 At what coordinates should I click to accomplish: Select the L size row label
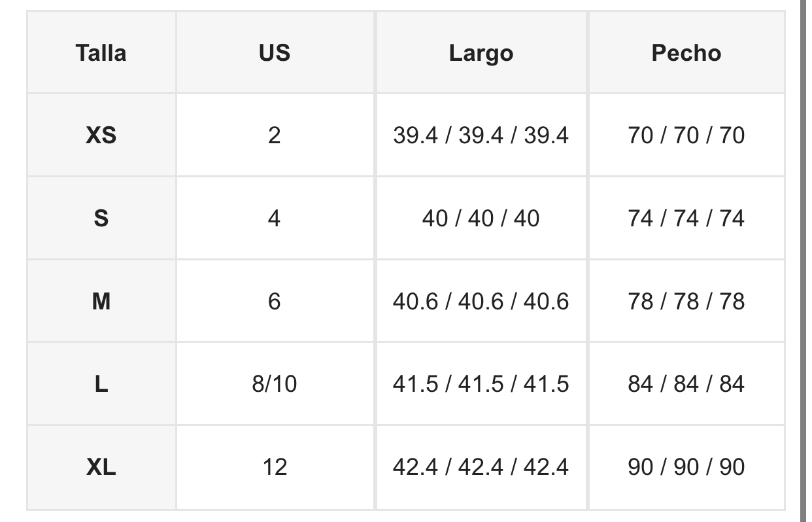tap(101, 383)
